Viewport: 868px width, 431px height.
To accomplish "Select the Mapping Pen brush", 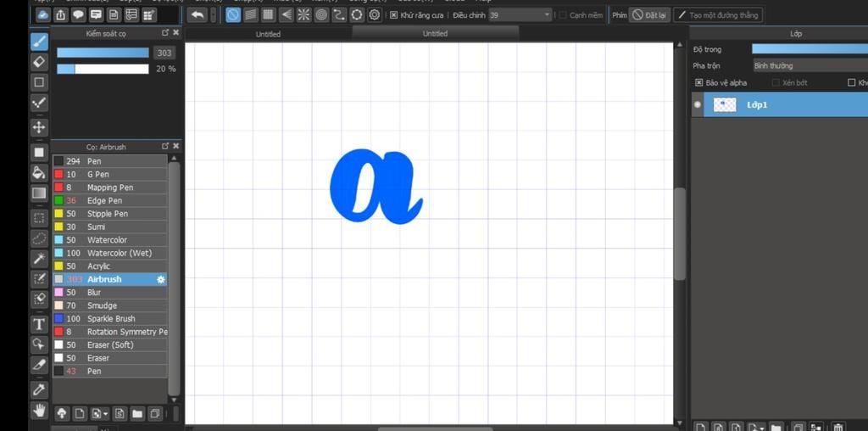I will click(110, 188).
